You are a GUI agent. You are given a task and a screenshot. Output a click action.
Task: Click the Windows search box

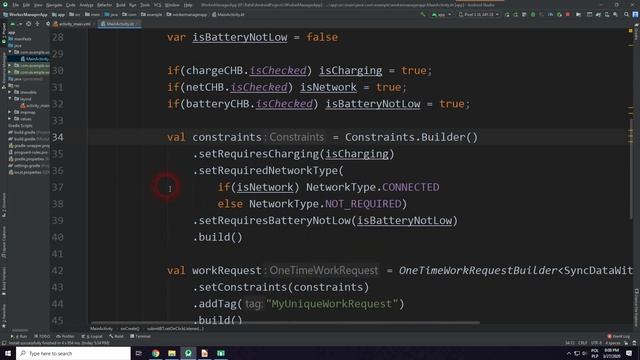73,353
